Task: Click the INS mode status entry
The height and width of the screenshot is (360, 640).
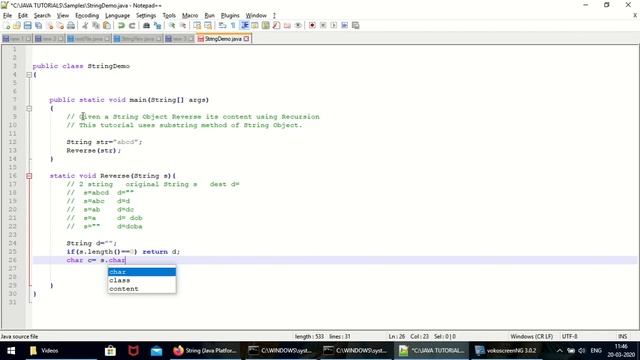Action: (x=622, y=336)
